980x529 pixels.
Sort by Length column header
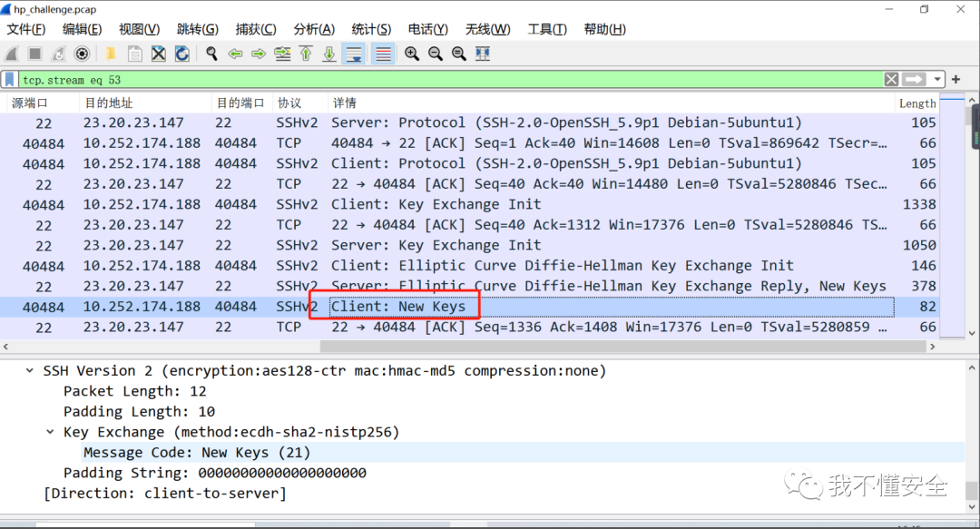click(917, 103)
